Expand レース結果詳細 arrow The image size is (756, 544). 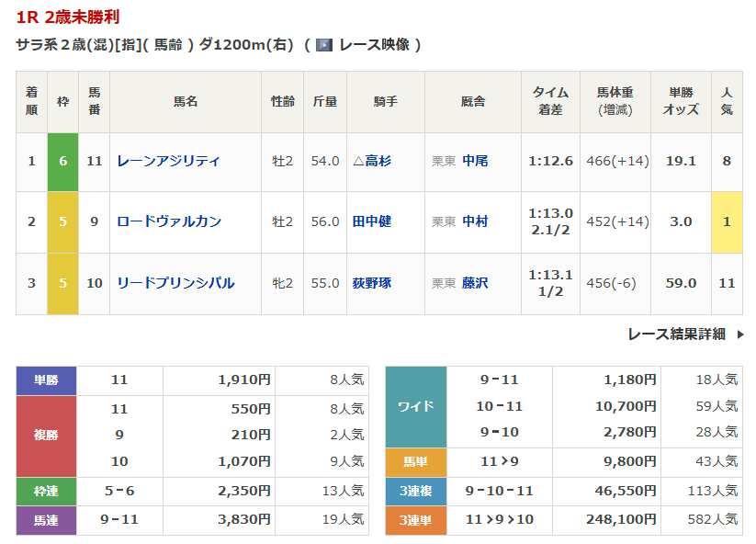tap(739, 334)
